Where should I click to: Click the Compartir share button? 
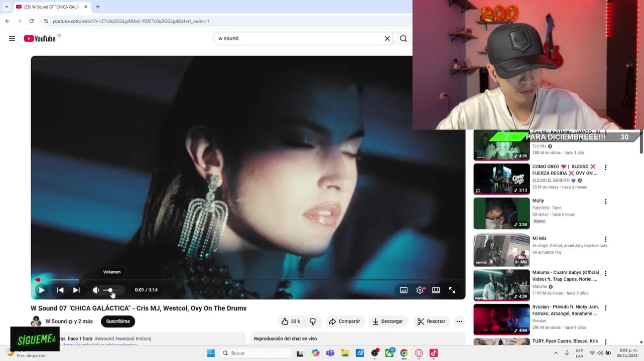click(x=344, y=321)
